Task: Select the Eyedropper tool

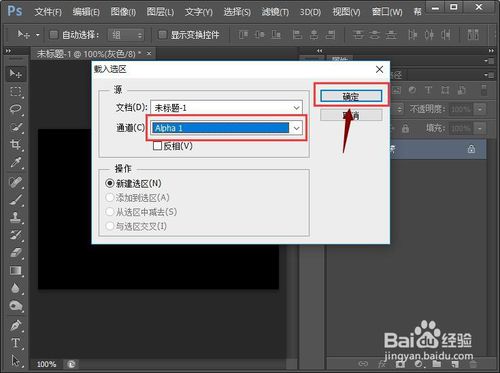Action: (15, 163)
